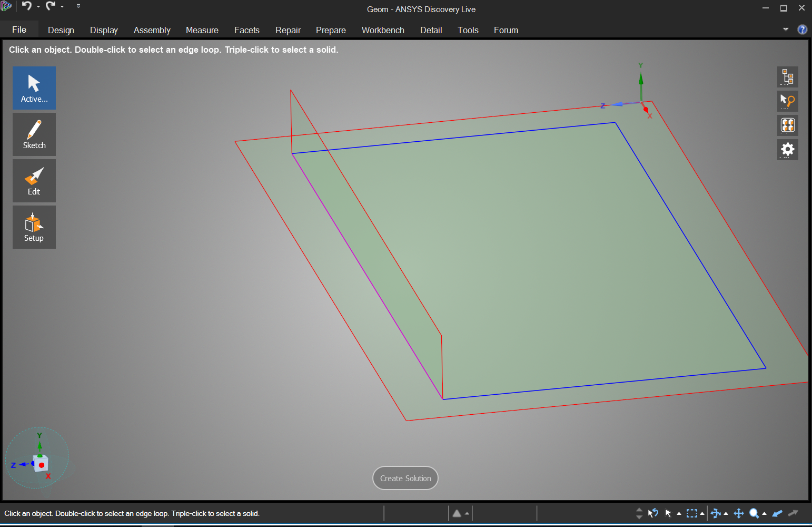Open the quick access toolbar customize menu
Viewport: 812px width, 527px height.
[x=78, y=6]
